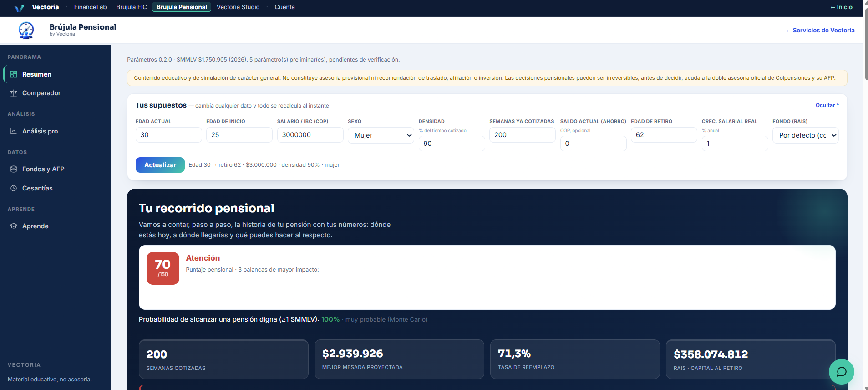Click the Actualizar button
Viewport: 868px width, 390px height.
click(160, 165)
